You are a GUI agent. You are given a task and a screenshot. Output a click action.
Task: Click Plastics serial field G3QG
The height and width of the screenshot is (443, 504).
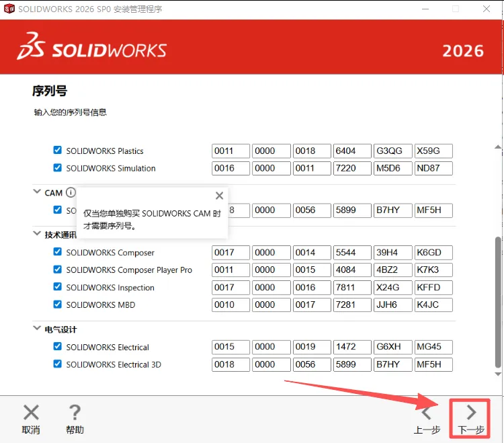[393, 151]
